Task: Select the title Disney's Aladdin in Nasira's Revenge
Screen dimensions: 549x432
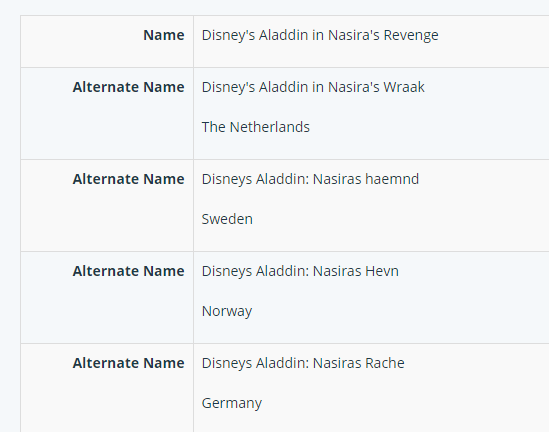Action: click(x=320, y=35)
